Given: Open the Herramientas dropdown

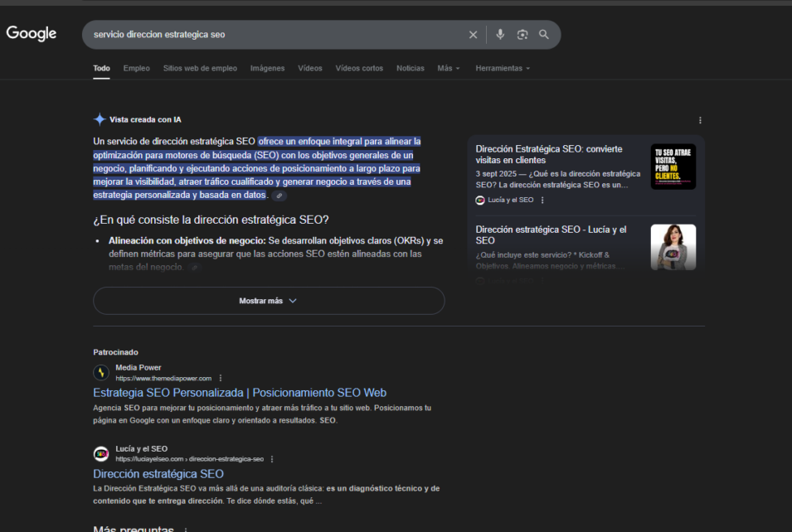Looking at the screenshot, I should tap(503, 68).
